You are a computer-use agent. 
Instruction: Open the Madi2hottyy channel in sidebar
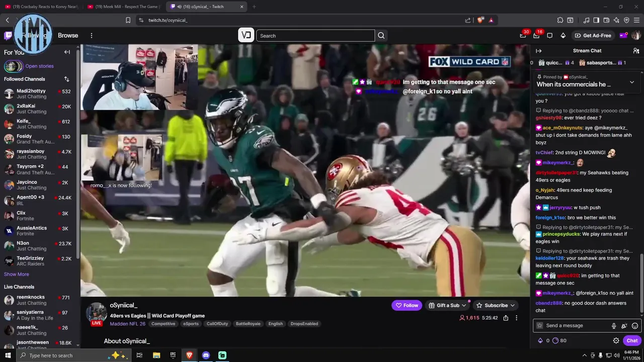(39, 94)
